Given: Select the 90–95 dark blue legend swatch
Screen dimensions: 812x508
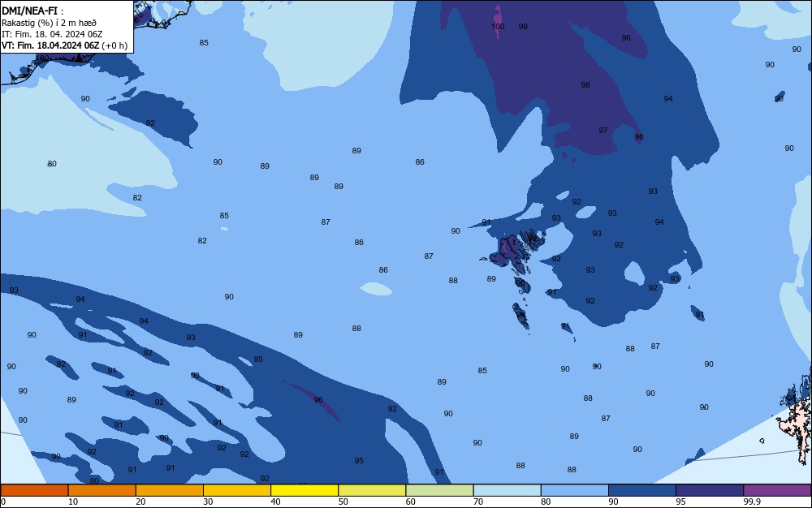Looking at the screenshot, I should (642, 490).
